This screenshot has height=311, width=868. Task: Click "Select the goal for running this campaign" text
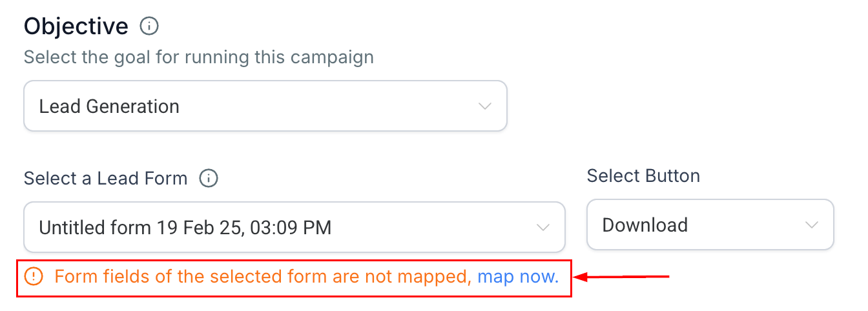tap(199, 57)
